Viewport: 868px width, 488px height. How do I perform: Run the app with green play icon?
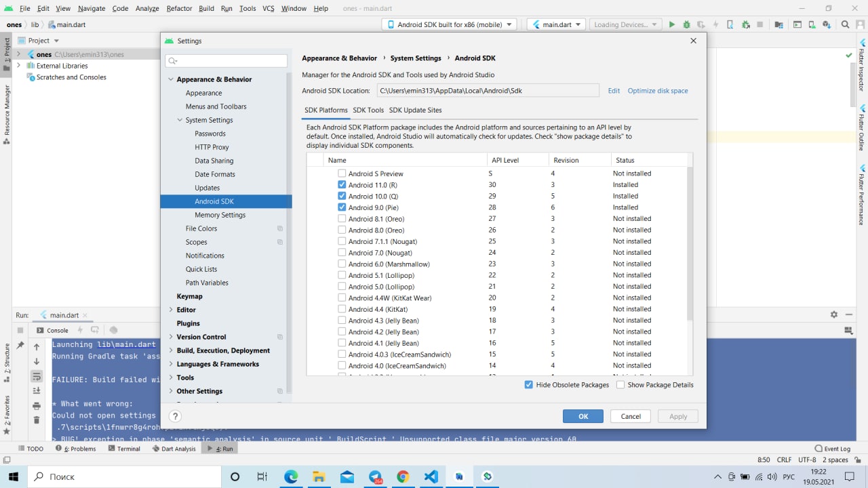coord(671,24)
